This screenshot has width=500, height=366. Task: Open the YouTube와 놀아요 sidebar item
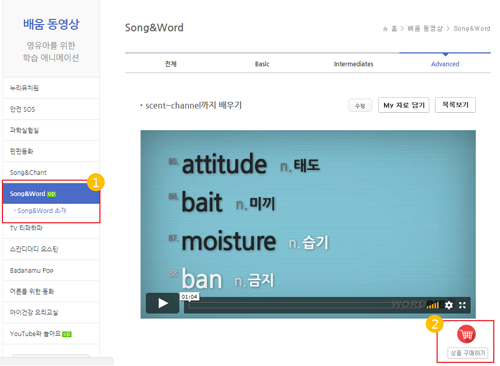pyautogui.click(x=51, y=334)
